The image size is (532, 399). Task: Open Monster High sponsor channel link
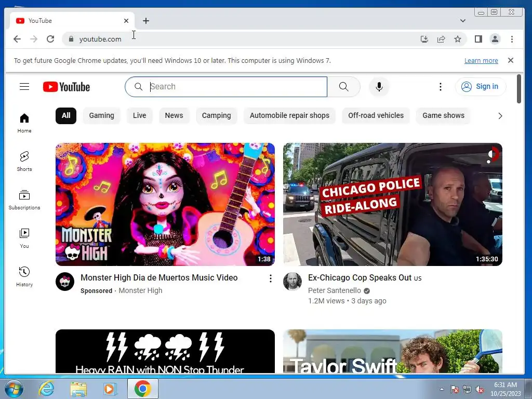click(140, 290)
